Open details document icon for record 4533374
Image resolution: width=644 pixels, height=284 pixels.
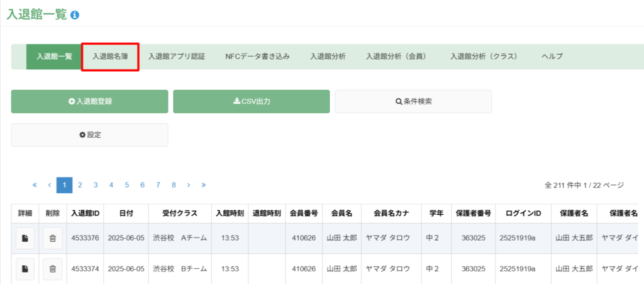click(x=25, y=269)
